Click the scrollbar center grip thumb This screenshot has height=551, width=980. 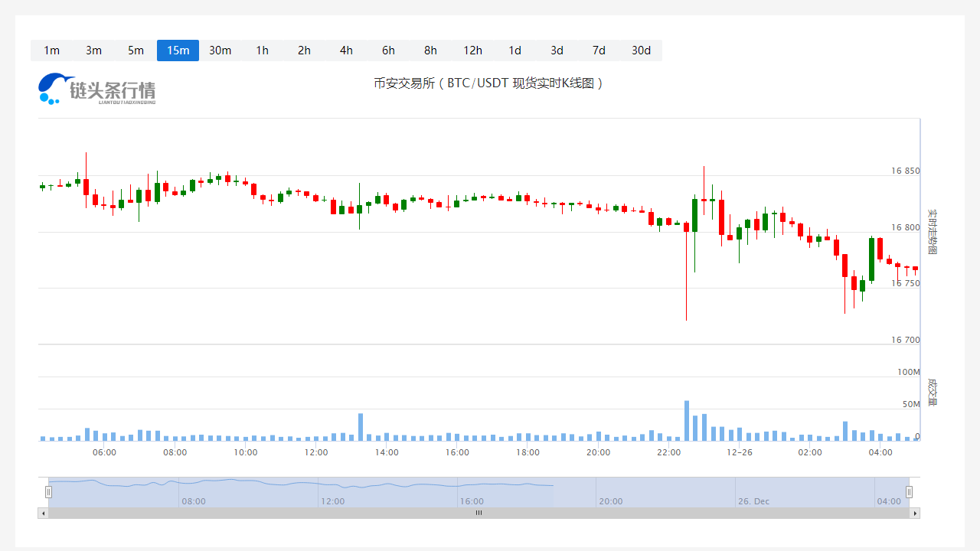[x=479, y=513]
